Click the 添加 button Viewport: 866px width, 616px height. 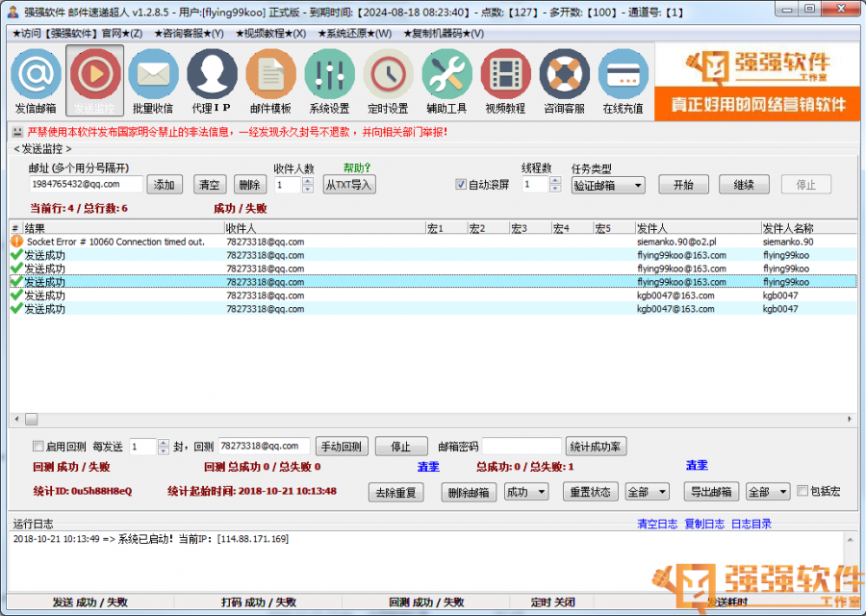pos(165,185)
